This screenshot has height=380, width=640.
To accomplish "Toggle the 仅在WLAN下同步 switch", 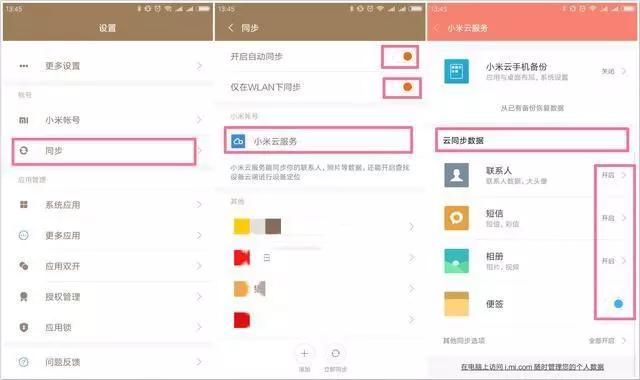I will (x=402, y=87).
